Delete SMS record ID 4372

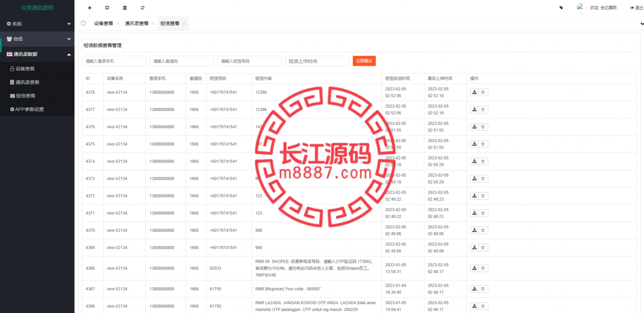(x=483, y=196)
